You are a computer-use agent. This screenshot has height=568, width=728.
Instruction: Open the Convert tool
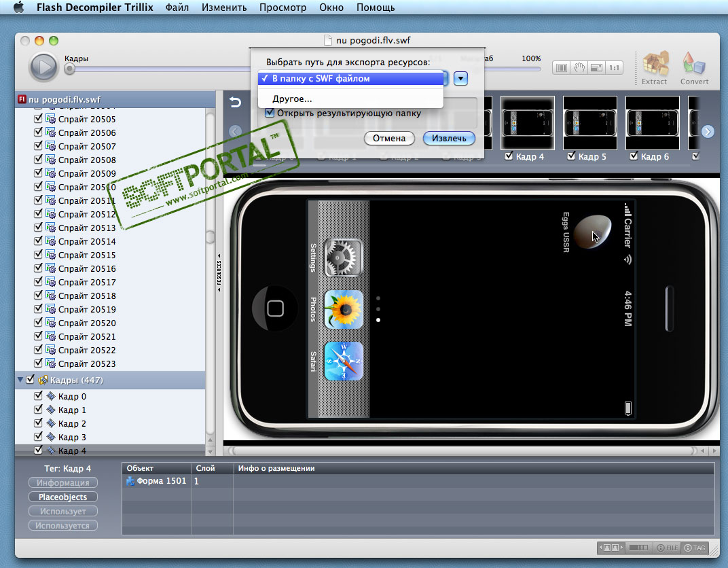coord(694,68)
